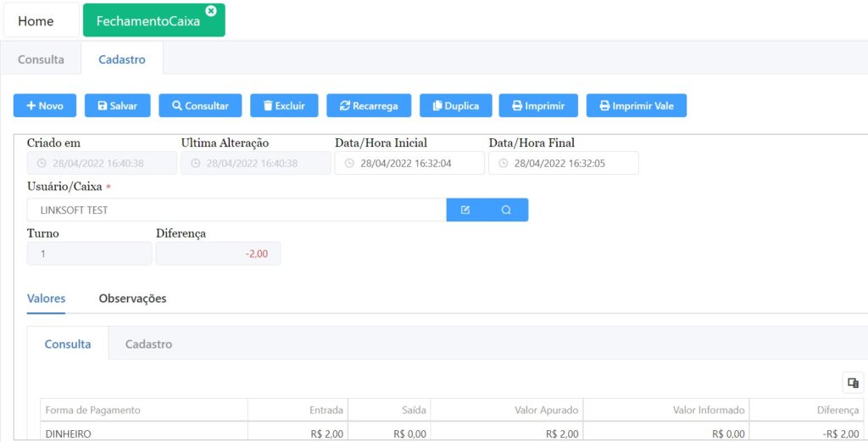Image resolution: width=868 pixels, height=442 pixels.
Task: Click the Data/Hora Final date field
Action: coord(564,163)
